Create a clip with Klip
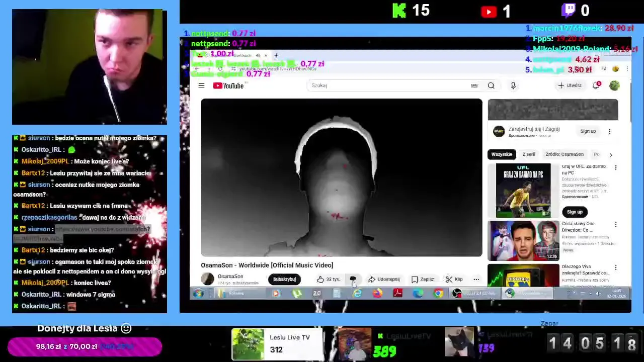This screenshot has width=644, height=362. pos(454,279)
